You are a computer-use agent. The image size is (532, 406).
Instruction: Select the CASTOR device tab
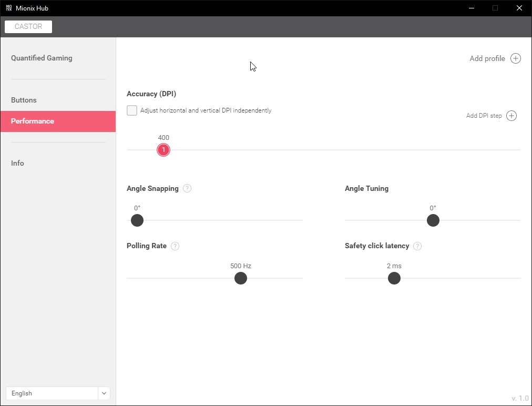click(x=28, y=26)
